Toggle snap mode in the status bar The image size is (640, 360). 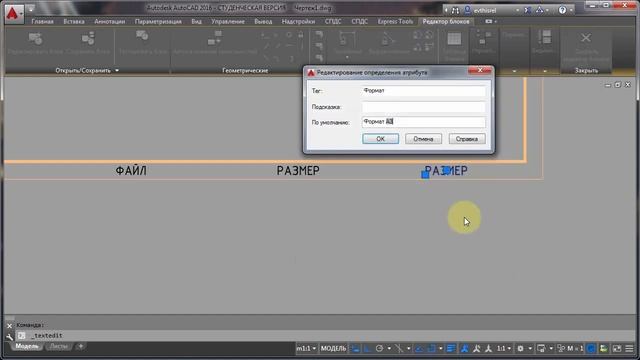coord(367,349)
